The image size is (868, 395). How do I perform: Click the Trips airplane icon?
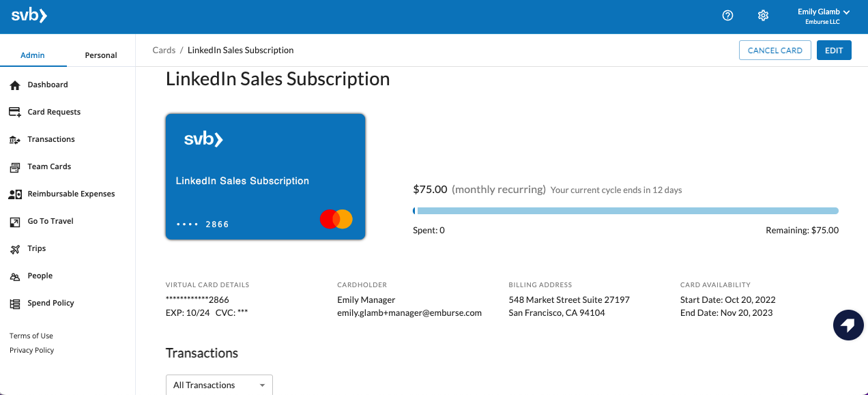click(15, 249)
